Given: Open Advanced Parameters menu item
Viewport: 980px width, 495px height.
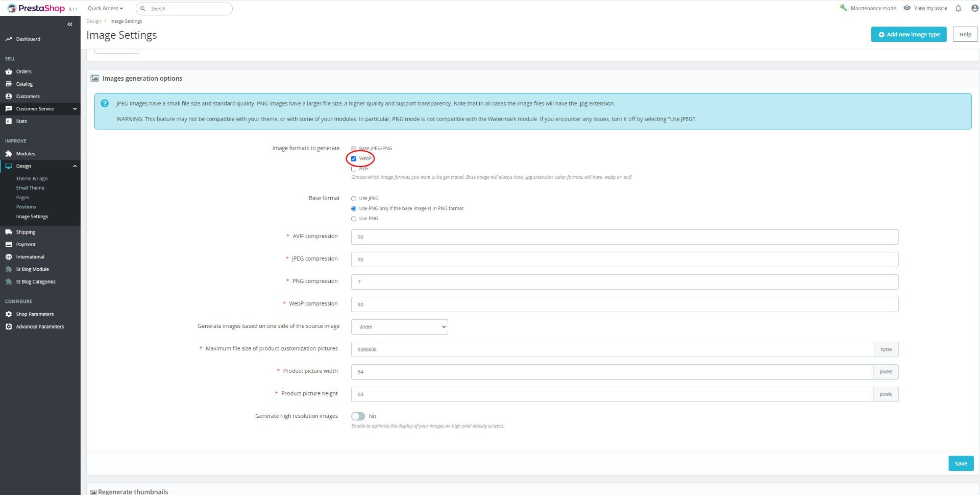Looking at the screenshot, I should pos(40,326).
